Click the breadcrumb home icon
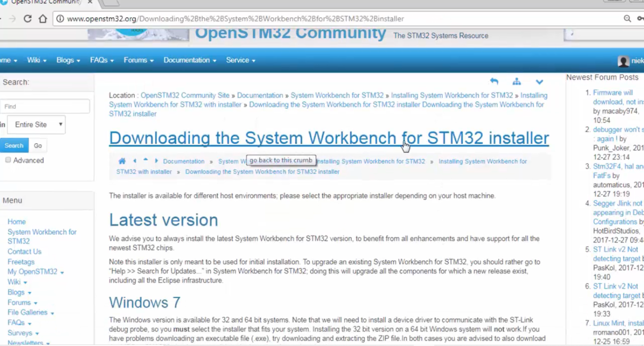Viewport: 644px width, 346px height. point(122,161)
